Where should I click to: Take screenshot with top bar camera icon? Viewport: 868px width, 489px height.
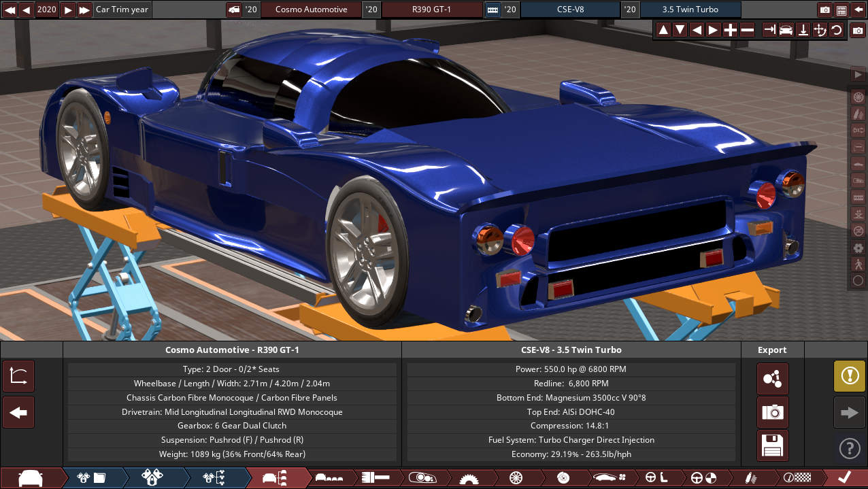tap(825, 10)
